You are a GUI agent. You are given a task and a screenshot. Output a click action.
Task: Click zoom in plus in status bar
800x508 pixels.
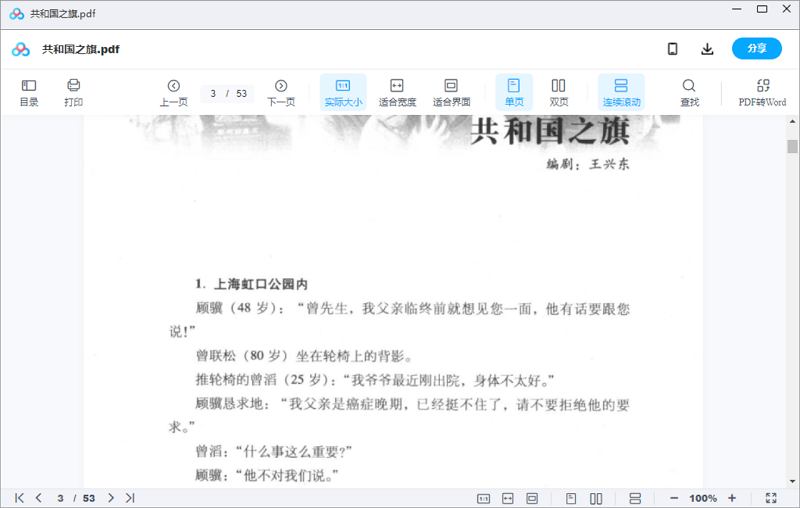point(732,498)
